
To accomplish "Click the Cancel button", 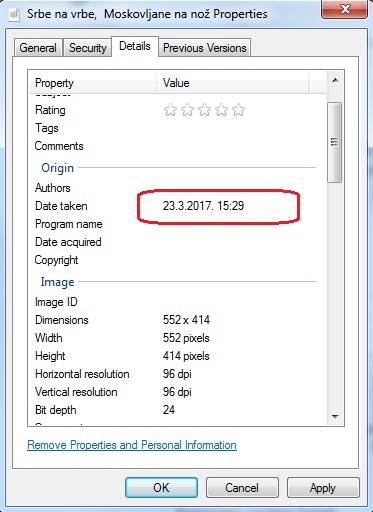I will click(242, 488).
